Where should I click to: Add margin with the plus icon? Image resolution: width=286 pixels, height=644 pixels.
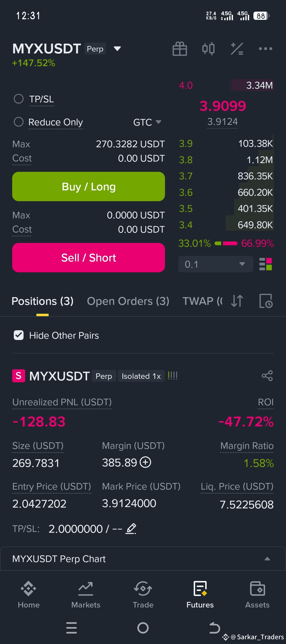pos(145,462)
